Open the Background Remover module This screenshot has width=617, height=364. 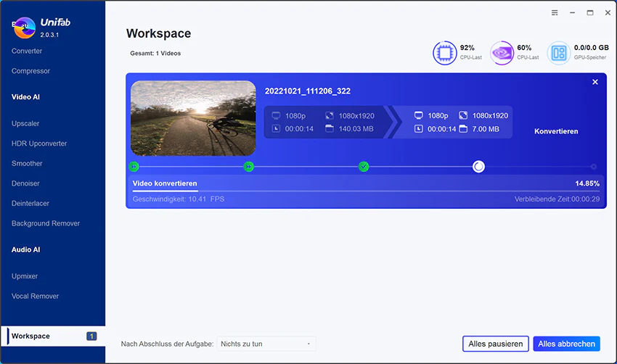46,223
